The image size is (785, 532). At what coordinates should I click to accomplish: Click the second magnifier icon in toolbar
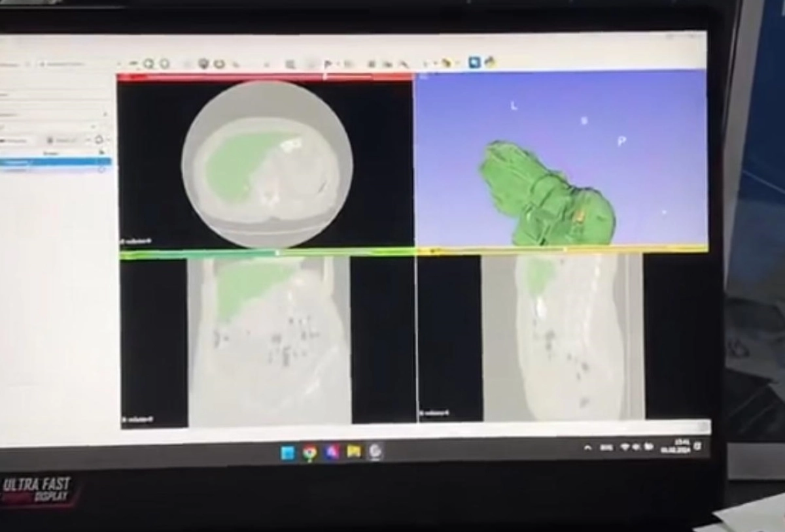[x=164, y=63]
